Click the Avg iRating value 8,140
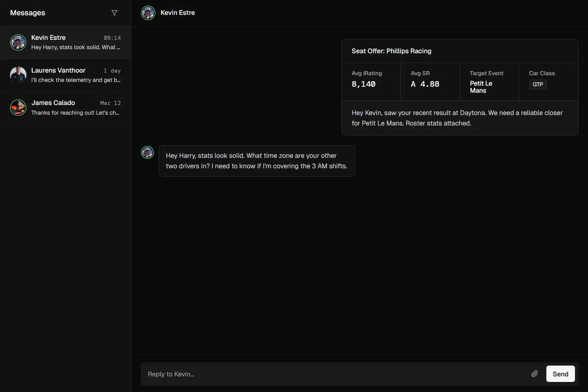 point(363,84)
